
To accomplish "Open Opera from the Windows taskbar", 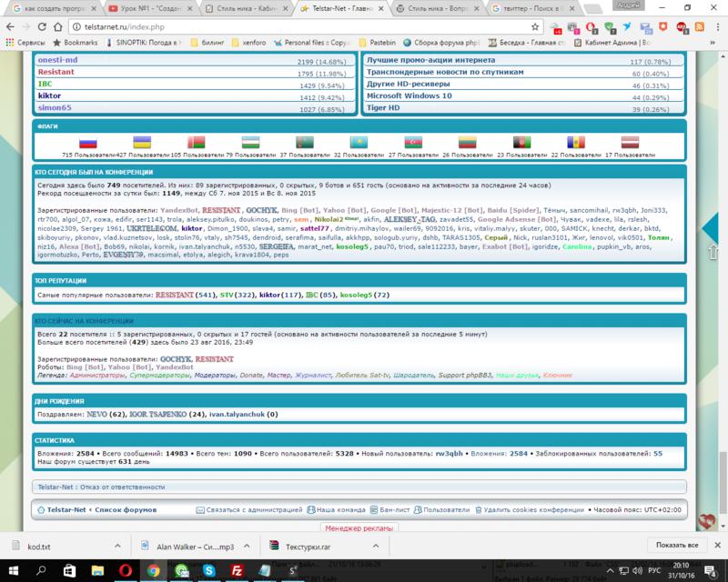I will tap(126, 570).
